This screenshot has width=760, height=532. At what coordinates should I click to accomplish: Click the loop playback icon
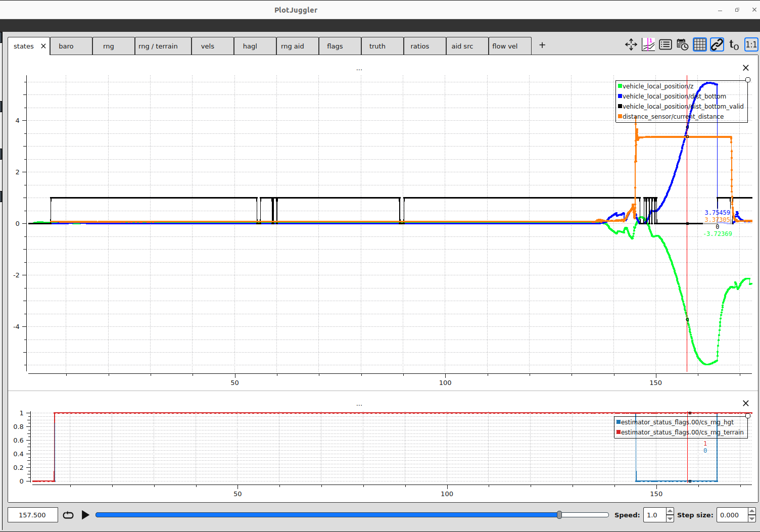coord(68,515)
